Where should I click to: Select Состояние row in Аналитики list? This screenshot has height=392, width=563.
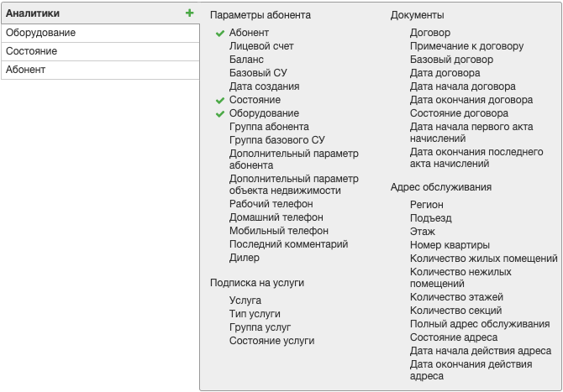[x=100, y=51]
